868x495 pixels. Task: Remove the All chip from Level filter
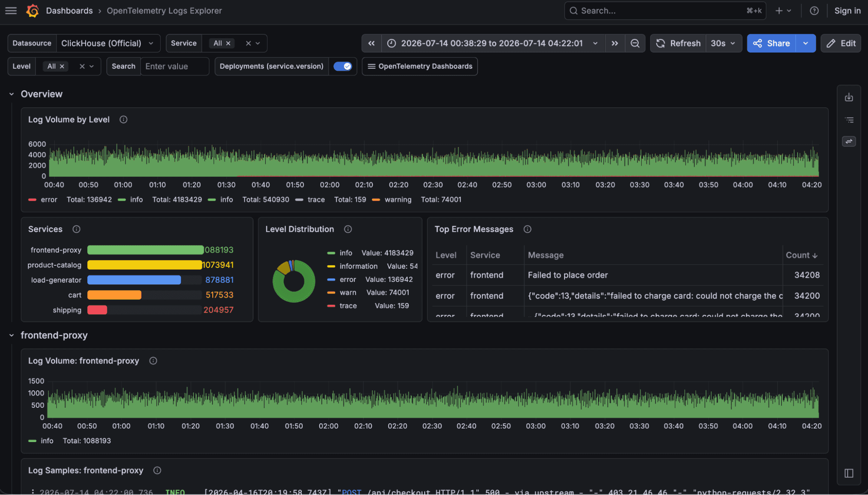[62, 66]
